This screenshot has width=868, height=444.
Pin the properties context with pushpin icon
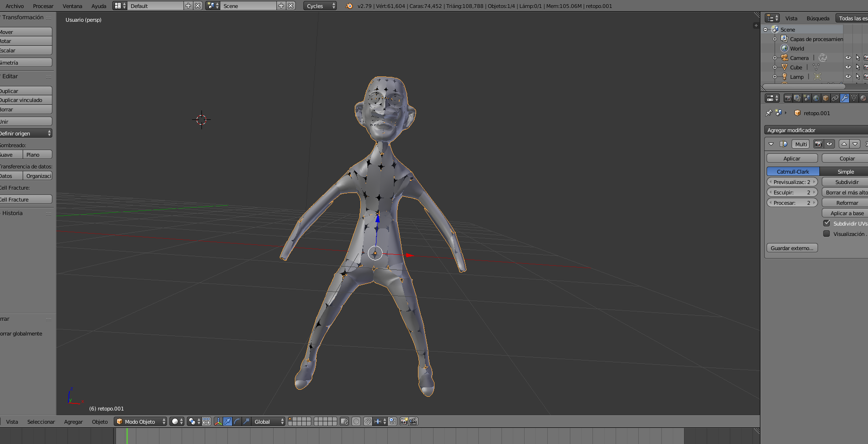pyautogui.click(x=768, y=113)
